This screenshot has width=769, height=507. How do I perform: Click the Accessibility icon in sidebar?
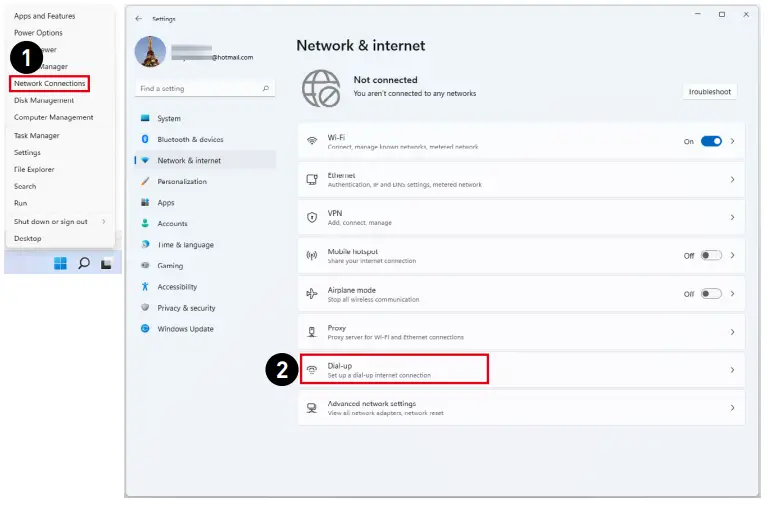click(x=145, y=287)
